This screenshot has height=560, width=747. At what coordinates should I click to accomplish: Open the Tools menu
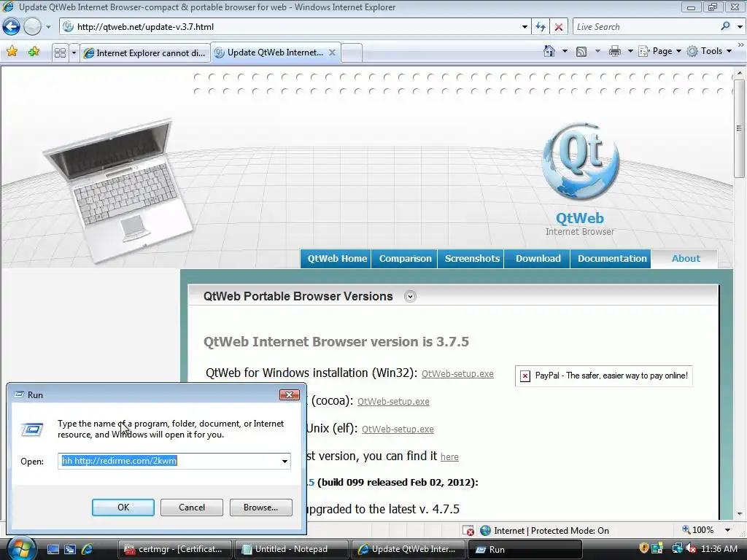(709, 51)
